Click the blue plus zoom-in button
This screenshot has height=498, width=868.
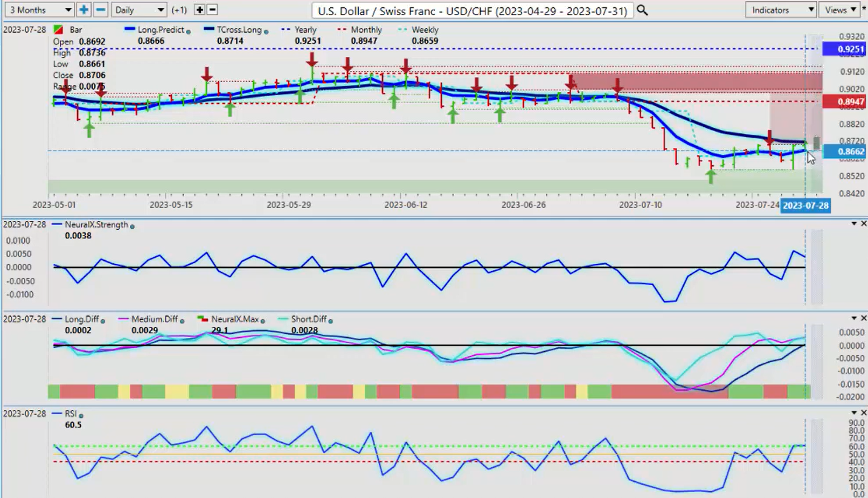[84, 10]
